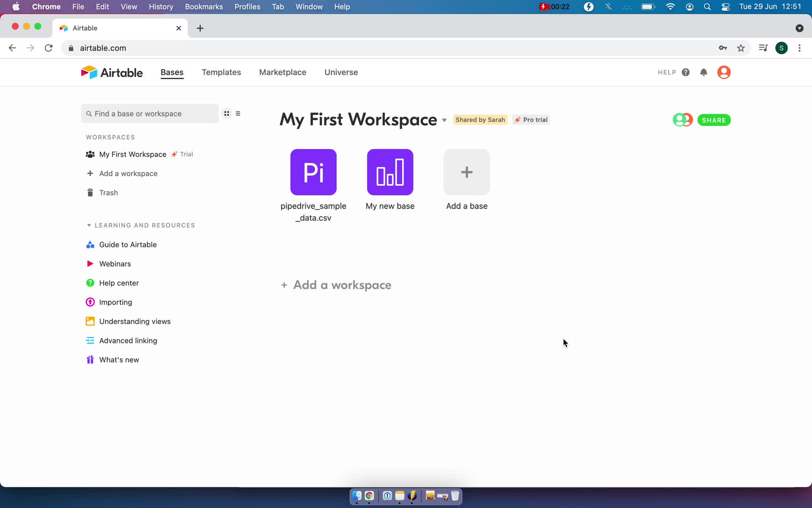Click the notifications bell icon
812x508 pixels.
click(x=704, y=72)
